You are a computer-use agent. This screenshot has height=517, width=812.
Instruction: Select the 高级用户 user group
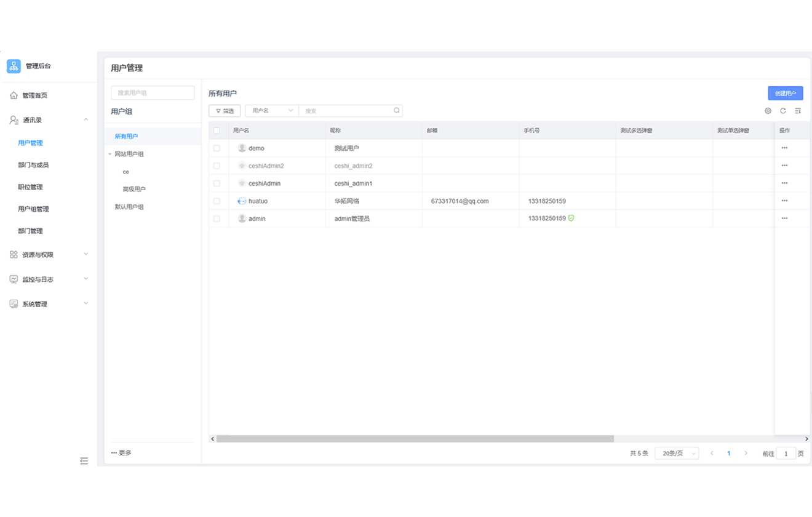134,190
